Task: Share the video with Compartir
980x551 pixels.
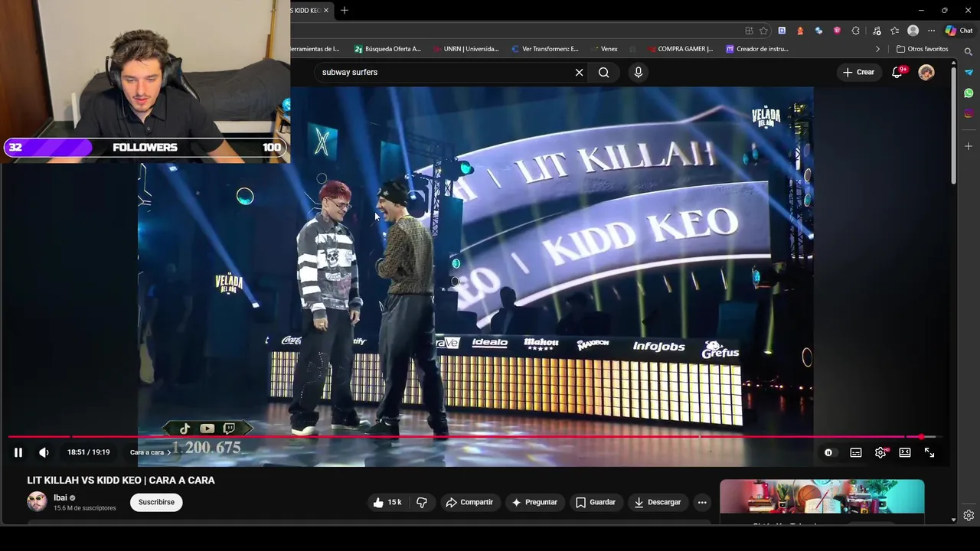Action: (469, 502)
